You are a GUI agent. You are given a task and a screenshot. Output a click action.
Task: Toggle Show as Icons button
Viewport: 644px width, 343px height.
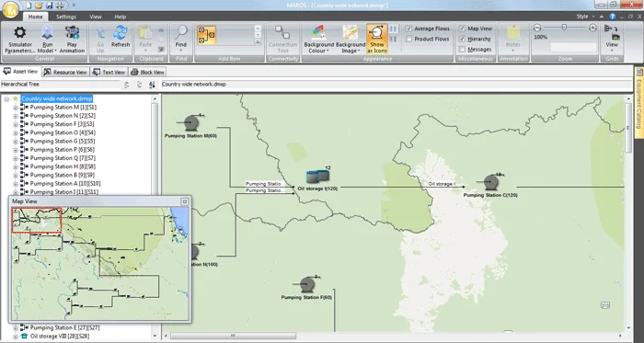pyautogui.click(x=376, y=39)
